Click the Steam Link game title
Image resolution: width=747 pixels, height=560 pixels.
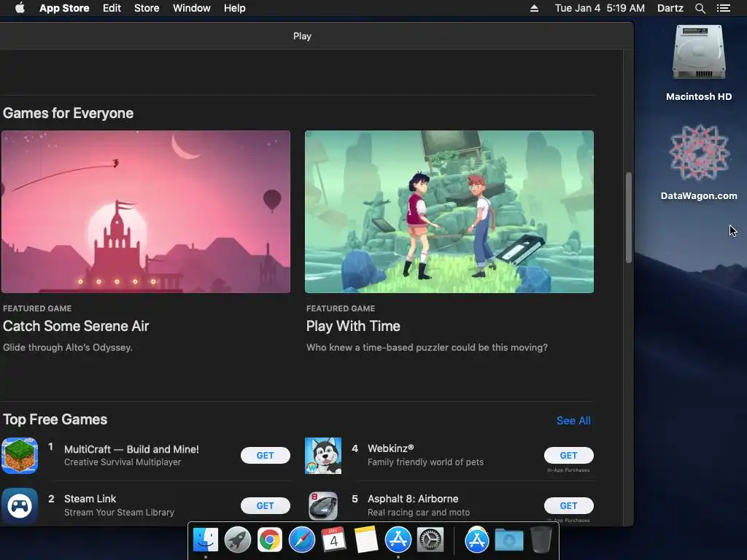point(90,499)
